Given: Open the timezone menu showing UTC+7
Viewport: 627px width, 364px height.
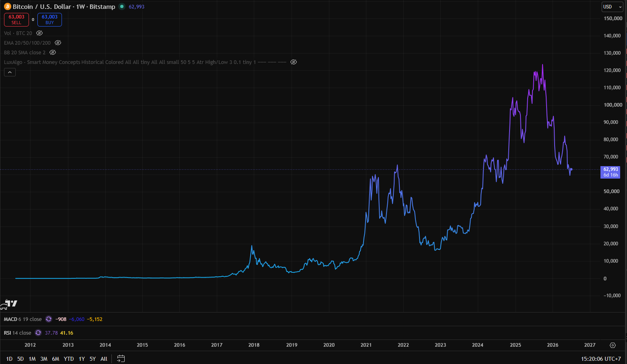Looking at the screenshot, I should coord(601,359).
